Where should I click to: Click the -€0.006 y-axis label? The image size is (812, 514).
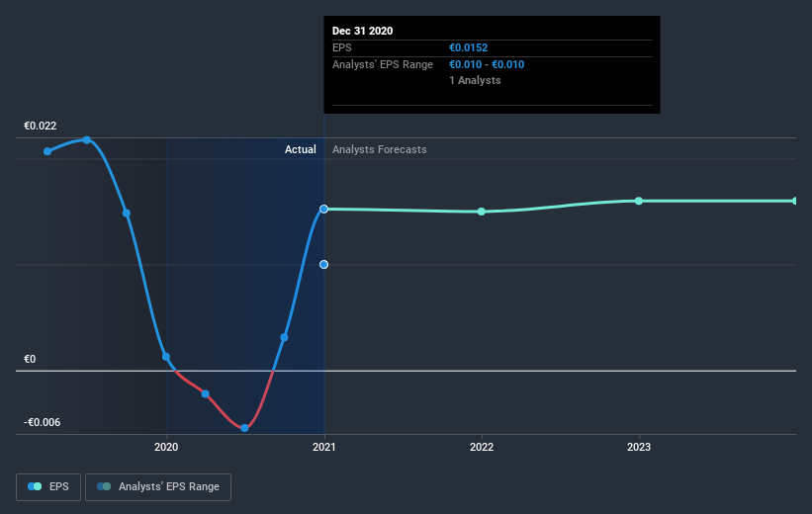(x=42, y=422)
